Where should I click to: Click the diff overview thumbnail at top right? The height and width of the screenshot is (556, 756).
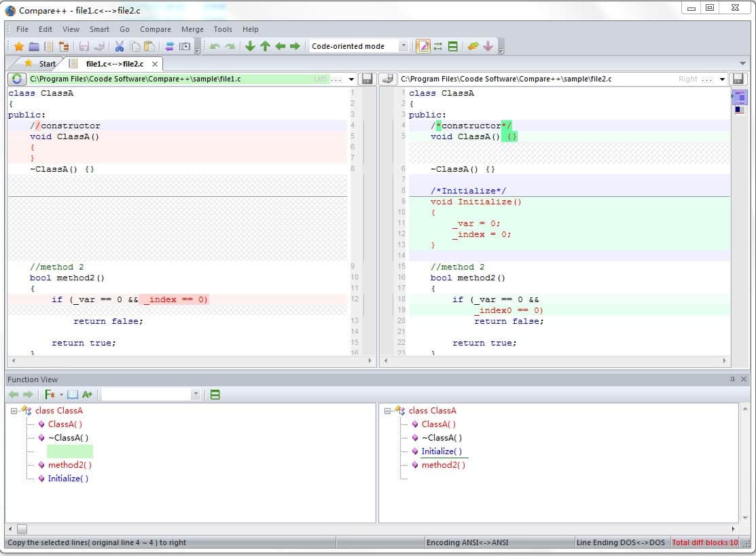pos(740,97)
